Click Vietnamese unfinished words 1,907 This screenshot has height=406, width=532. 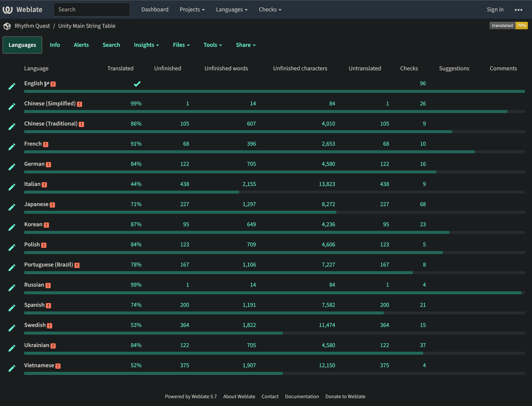pos(249,365)
